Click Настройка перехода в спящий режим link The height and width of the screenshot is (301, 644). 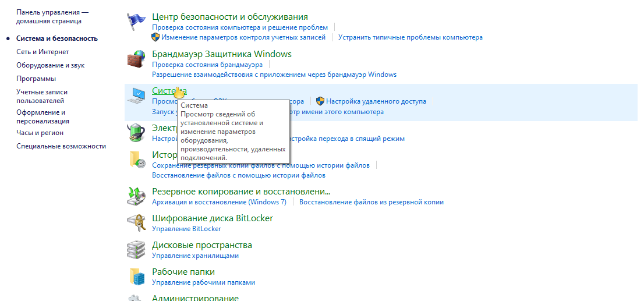(348, 139)
